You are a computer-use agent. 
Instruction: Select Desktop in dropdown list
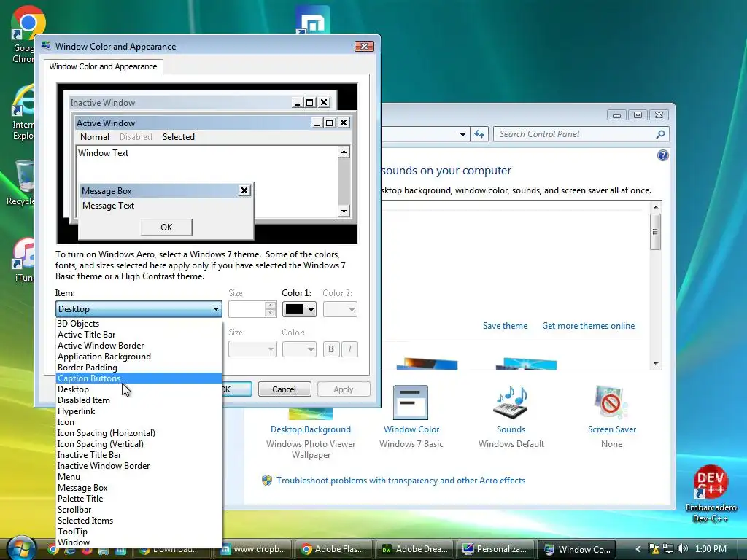[x=139, y=389]
